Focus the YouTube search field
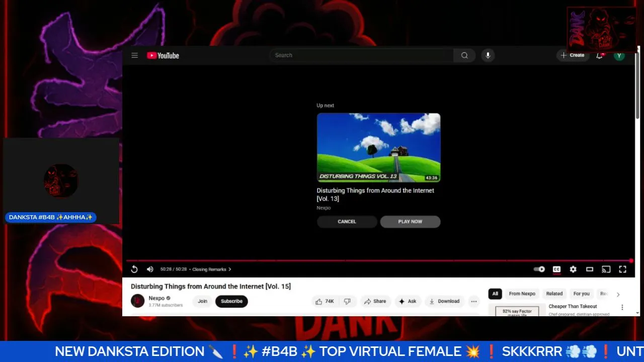 tap(361, 55)
